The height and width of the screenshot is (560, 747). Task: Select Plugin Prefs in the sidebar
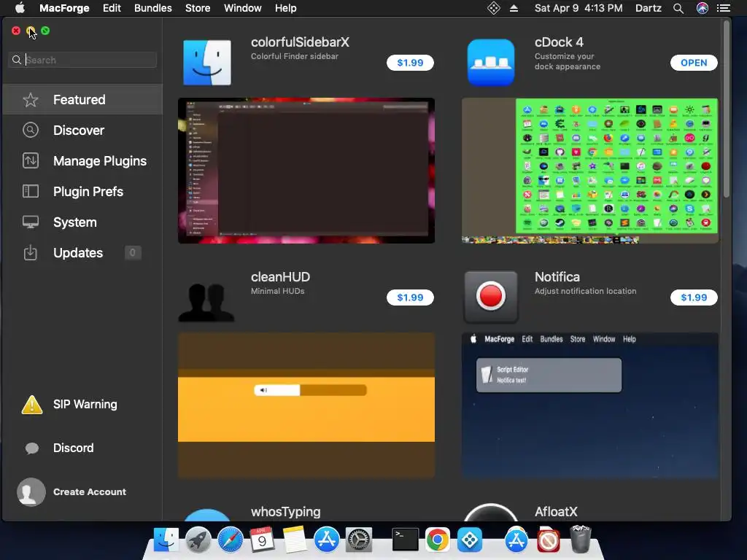point(82,192)
